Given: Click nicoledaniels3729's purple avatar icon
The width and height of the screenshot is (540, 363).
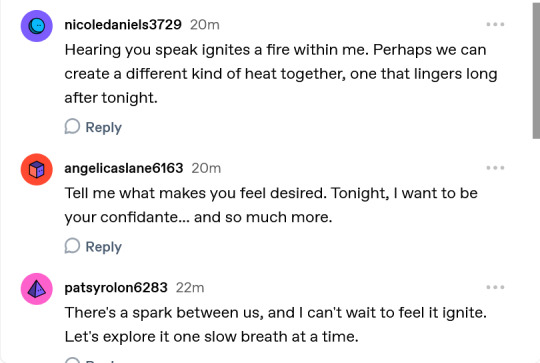Looking at the screenshot, I should click(37, 26).
